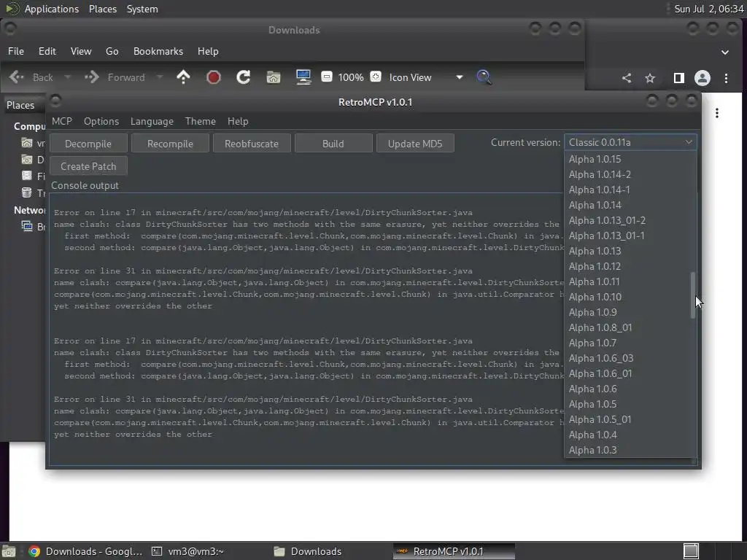Viewport: 747px width, 560px height.
Task: Open Edit menu in Downloads window
Action: click(x=47, y=51)
